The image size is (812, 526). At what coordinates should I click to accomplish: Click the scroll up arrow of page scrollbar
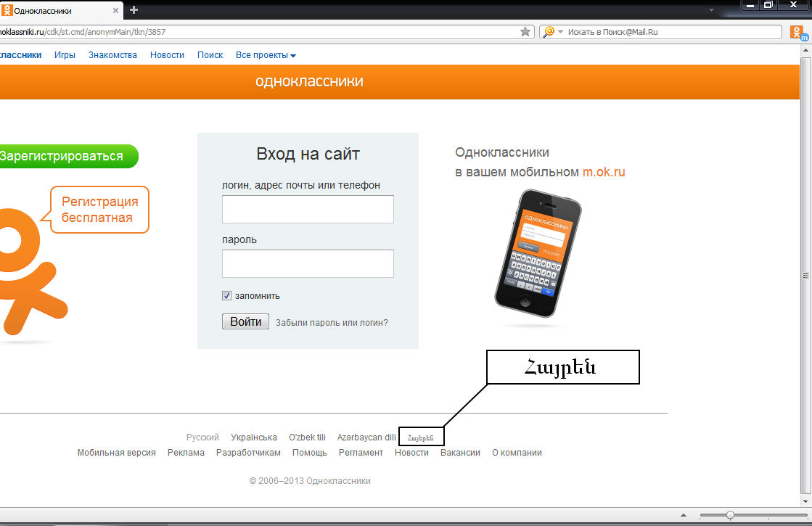[805, 51]
